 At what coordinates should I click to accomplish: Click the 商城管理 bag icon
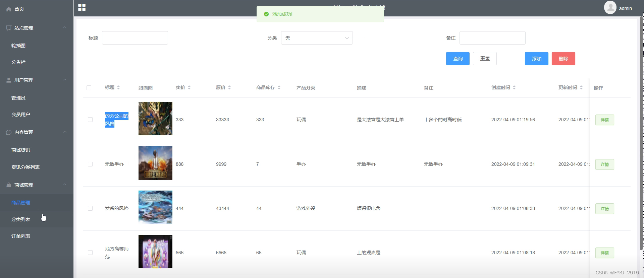point(9,185)
